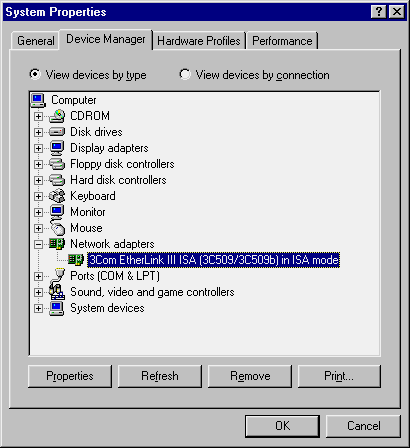
Task: Open the Performance tab
Action: pyautogui.click(x=282, y=41)
